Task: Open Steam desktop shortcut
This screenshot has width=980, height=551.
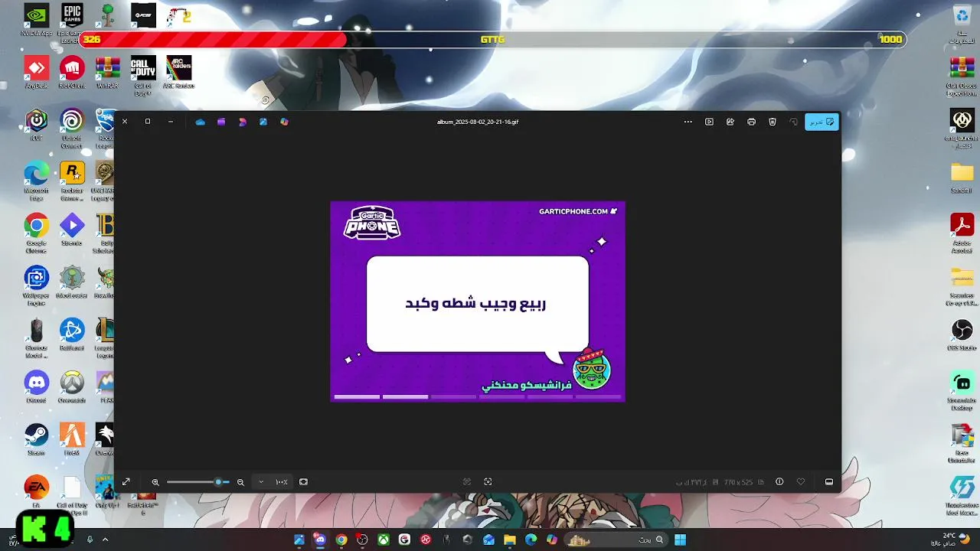Action: 36,439
